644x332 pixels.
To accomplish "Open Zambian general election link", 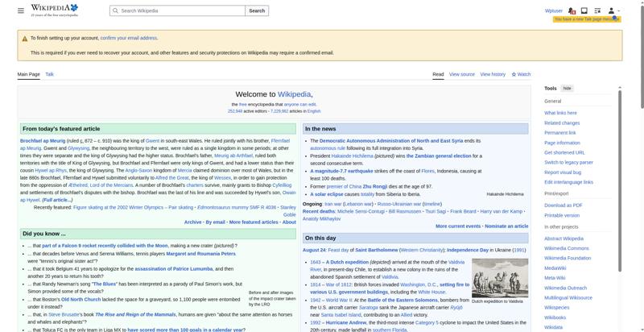I will pos(439,156).
